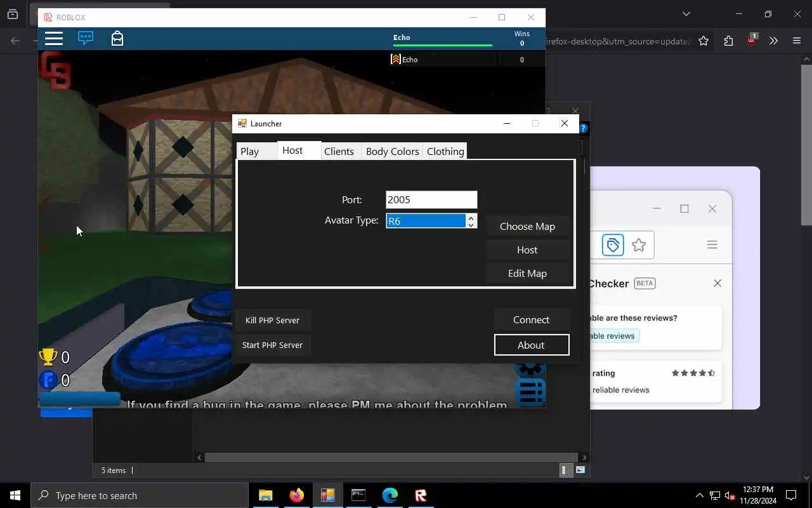Click the Avatar Type up arrow
Image resolution: width=812 pixels, height=508 pixels.
(471, 218)
